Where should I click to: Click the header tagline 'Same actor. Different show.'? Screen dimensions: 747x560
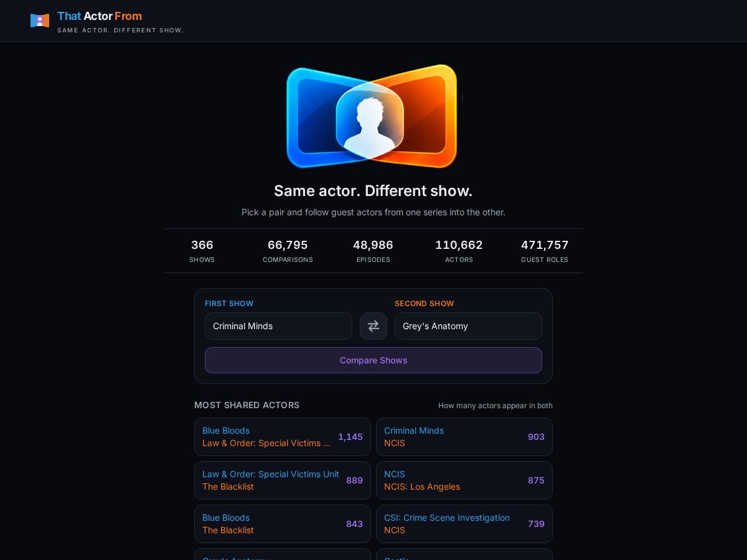(121, 30)
